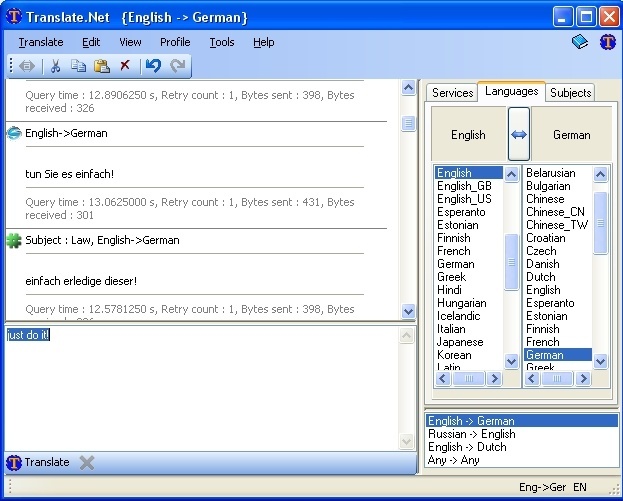Click source language list scroll down arrow
Image resolution: width=623 pixels, height=501 pixels.
pyautogui.click(x=511, y=362)
